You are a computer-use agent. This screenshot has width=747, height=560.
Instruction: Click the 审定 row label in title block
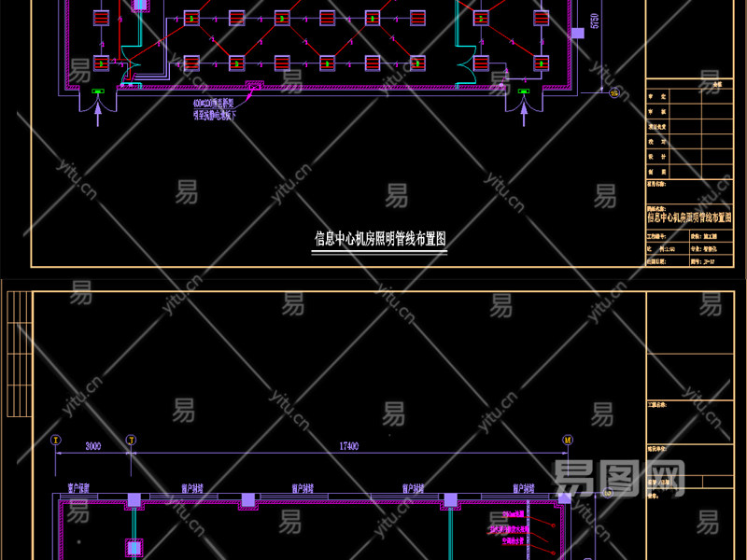point(657,97)
